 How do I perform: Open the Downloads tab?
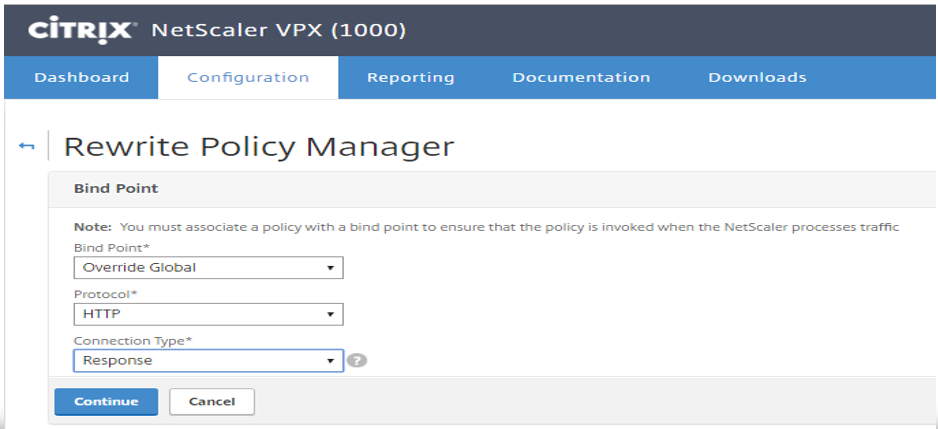pos(757,78)
